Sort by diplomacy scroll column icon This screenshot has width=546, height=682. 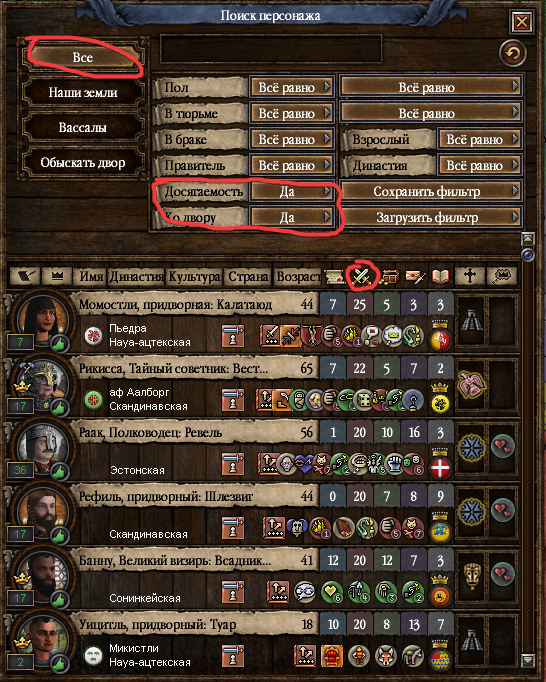(334, 276)
